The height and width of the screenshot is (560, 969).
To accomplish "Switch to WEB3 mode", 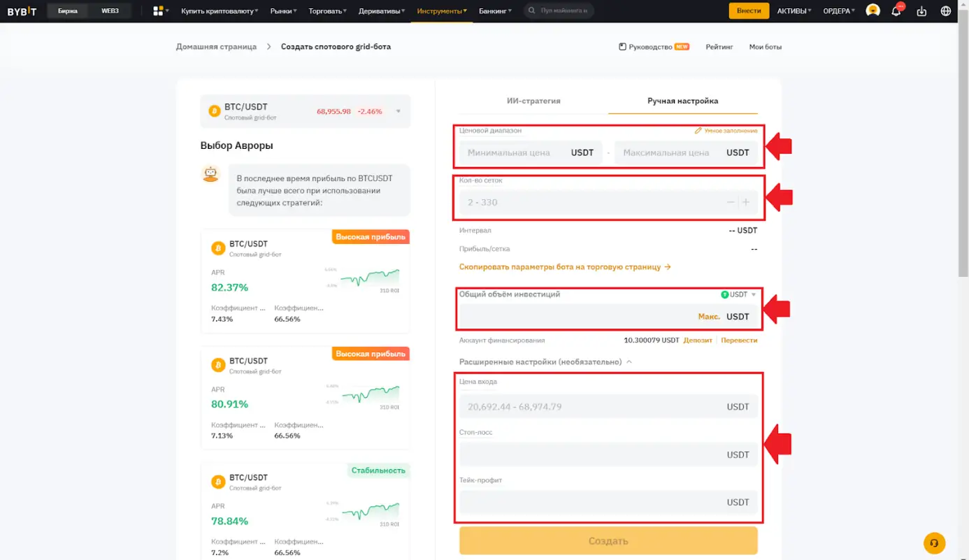I will 110,10.
